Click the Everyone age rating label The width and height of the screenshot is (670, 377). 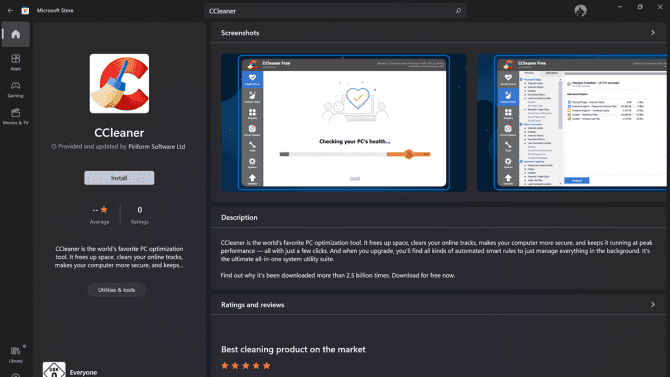click(x=83, y=372)
